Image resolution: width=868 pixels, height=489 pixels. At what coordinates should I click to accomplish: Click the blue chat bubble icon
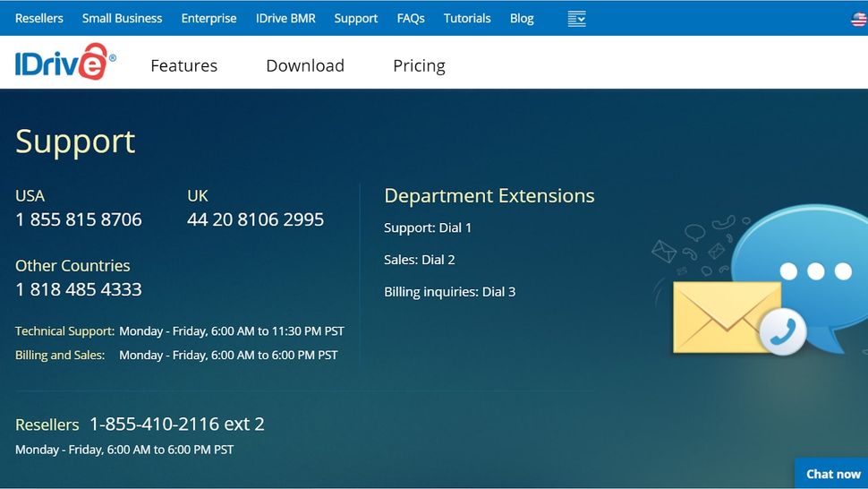click(x=803, y=271)
